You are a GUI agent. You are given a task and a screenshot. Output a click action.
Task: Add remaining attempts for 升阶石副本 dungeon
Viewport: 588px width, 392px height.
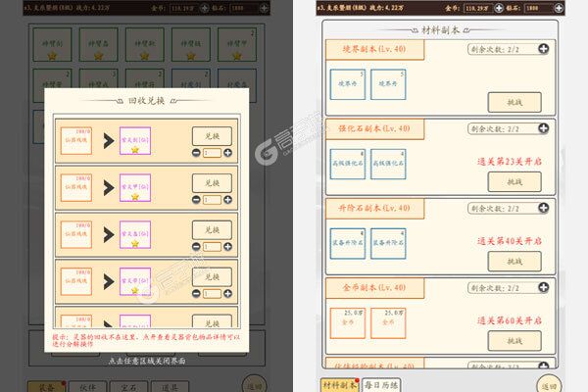pyautogui.click(x=543, y=208)
